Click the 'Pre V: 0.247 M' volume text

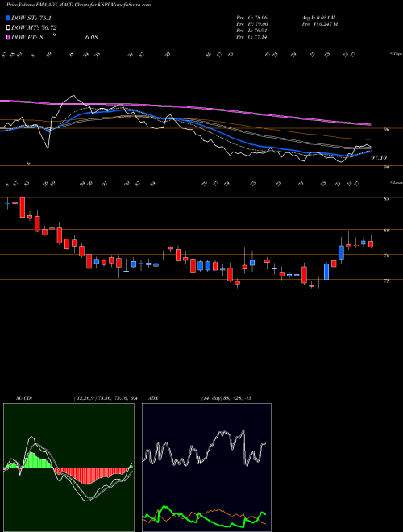pos(319,23)
